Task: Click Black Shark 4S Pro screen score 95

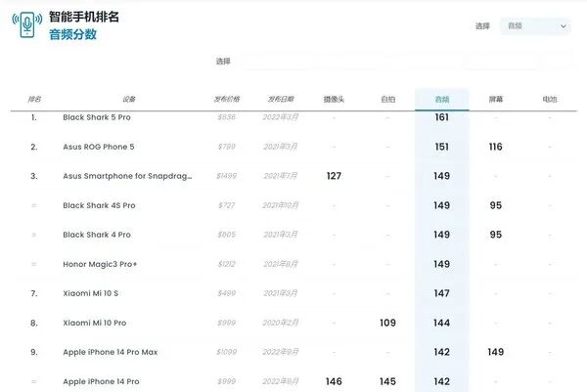Action: (496, 205)
